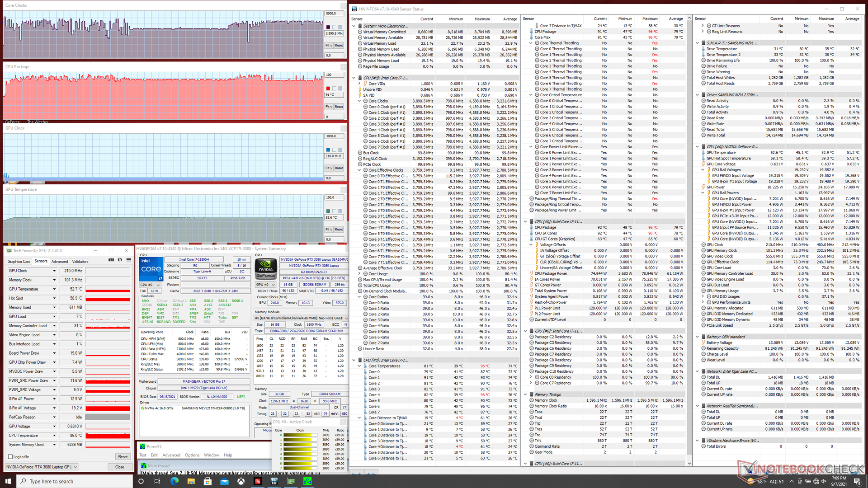Image resolution: width=868 pixels, height=488 pixels.
Task: Click Virtual Memory Committed clock icon
Action: coord(360,32)
